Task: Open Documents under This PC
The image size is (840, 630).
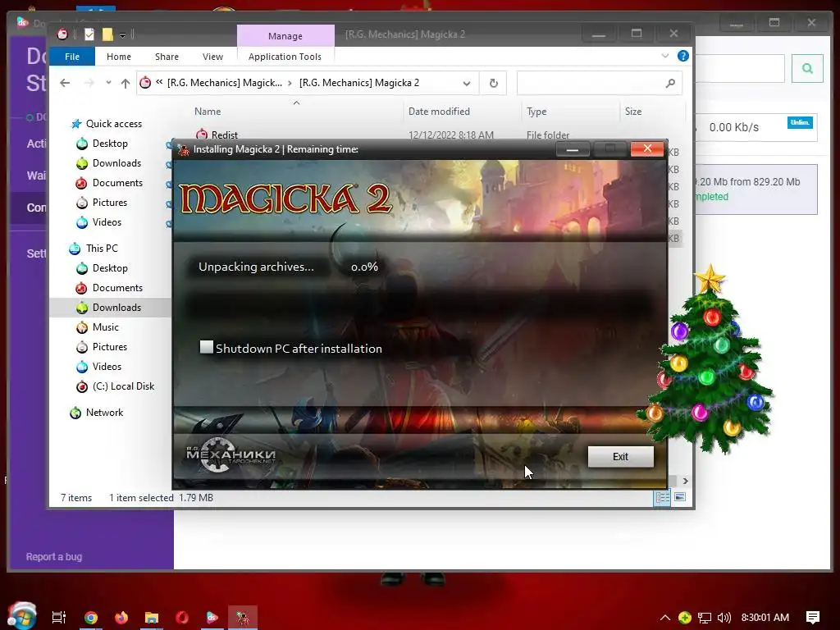Action: click(117, 288)
